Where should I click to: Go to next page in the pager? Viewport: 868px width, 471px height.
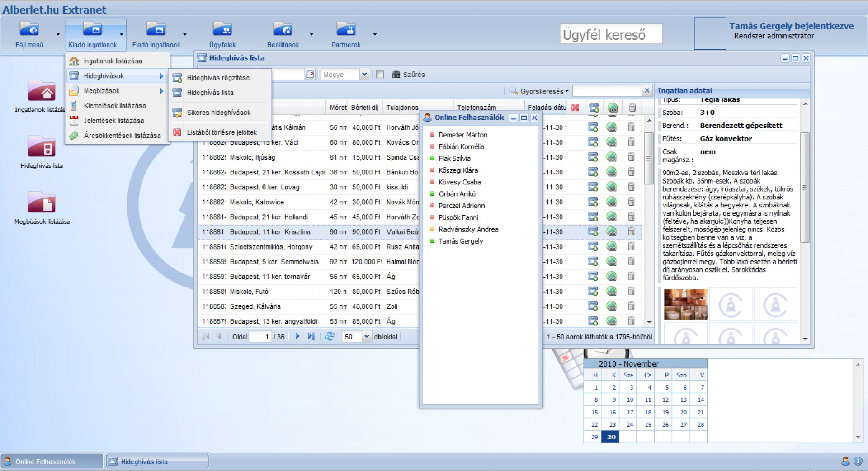(x=297, y=336)
